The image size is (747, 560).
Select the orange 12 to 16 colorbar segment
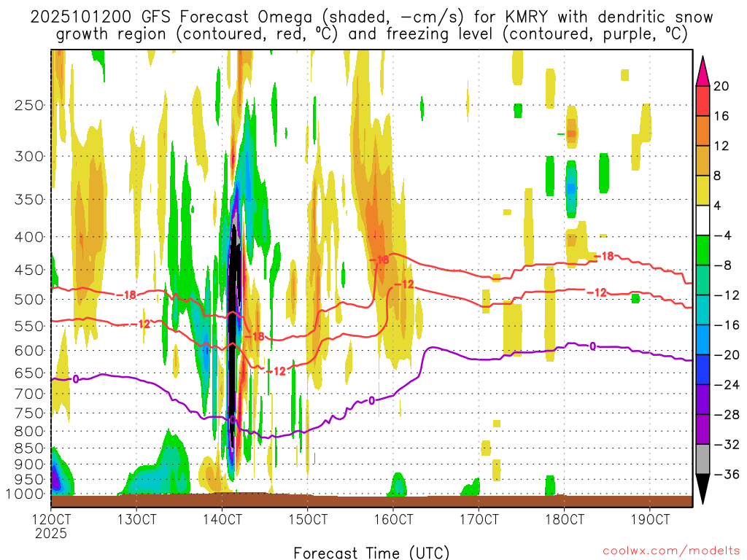pos(703,131)
